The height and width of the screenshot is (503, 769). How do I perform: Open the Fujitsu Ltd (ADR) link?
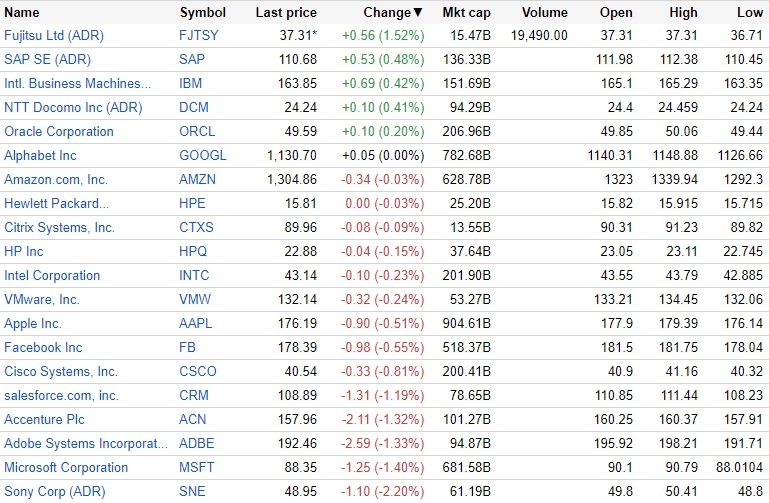tap(54, 35)
